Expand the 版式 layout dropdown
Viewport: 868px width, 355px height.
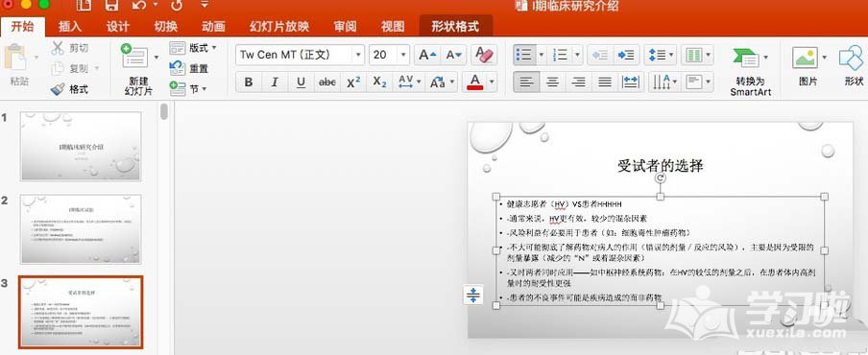point(214,48)
